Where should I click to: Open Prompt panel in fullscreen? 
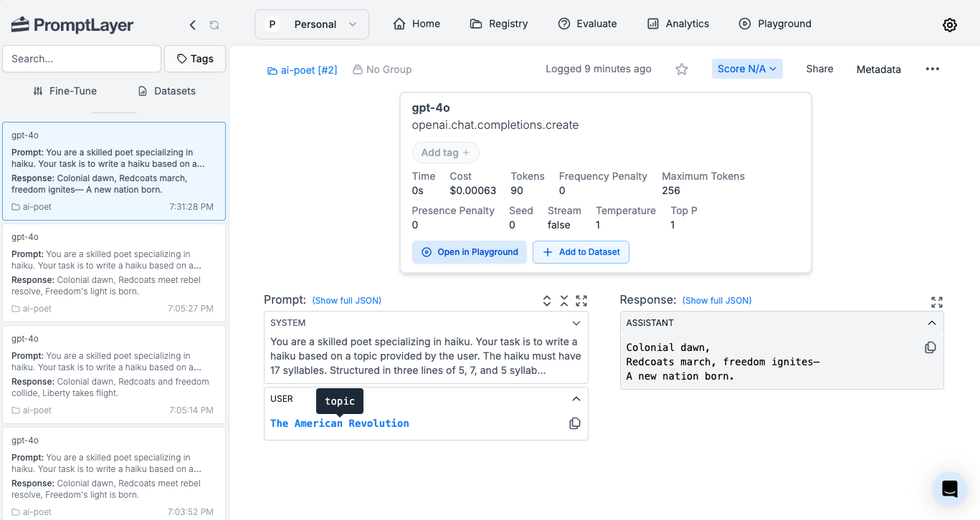tap(581, 302)
